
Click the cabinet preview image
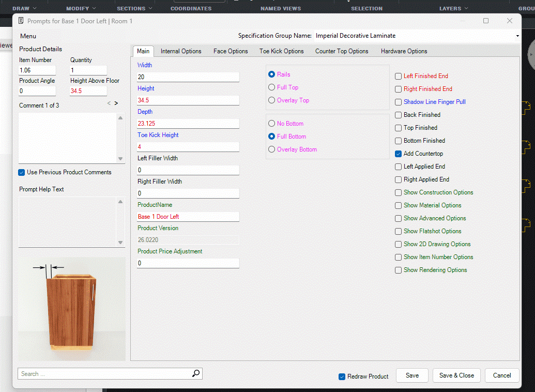pos(72,309)
